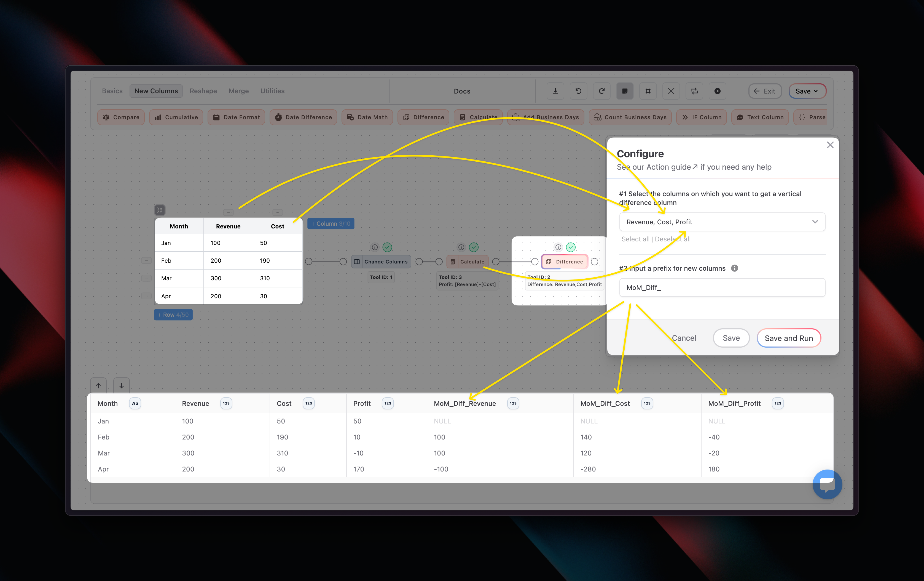Click the loop arrows icon
The height and width of the screenshot is (581, 924).
(x=694, y=91)
